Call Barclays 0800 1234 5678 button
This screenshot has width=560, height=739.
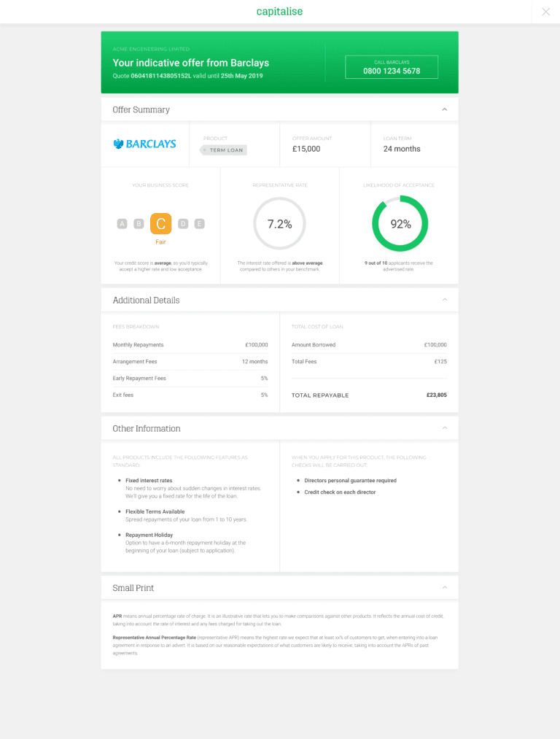[392, 67]
